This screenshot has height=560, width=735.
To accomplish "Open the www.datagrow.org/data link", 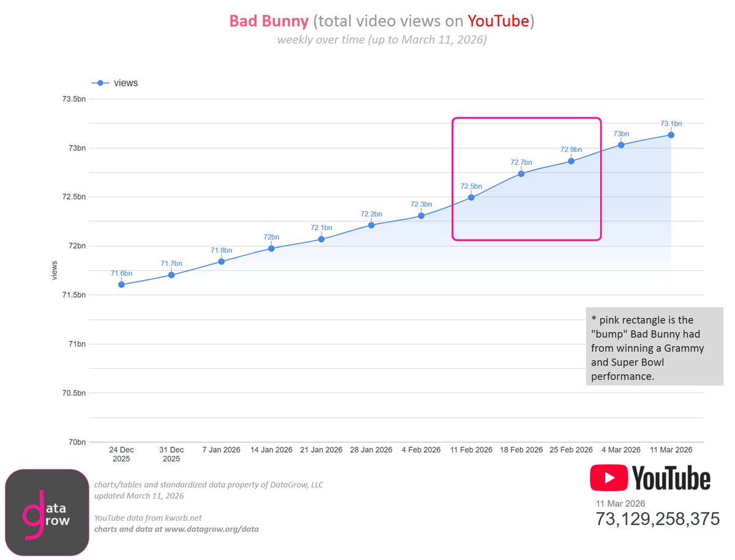I will 214,529.
